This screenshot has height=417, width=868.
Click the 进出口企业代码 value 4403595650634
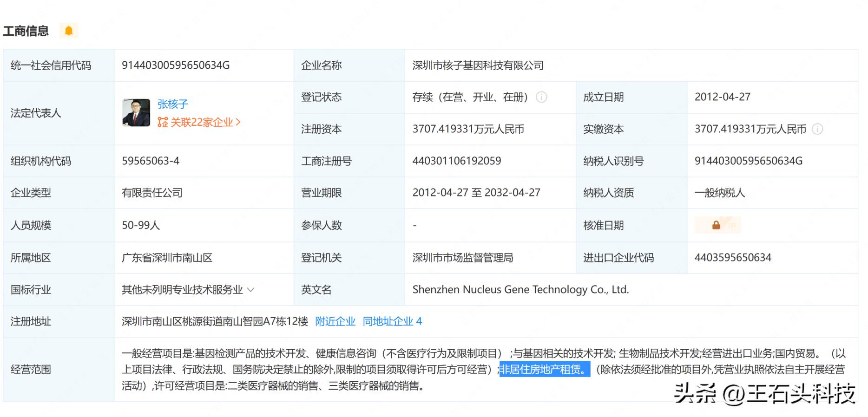click(733, 258)
